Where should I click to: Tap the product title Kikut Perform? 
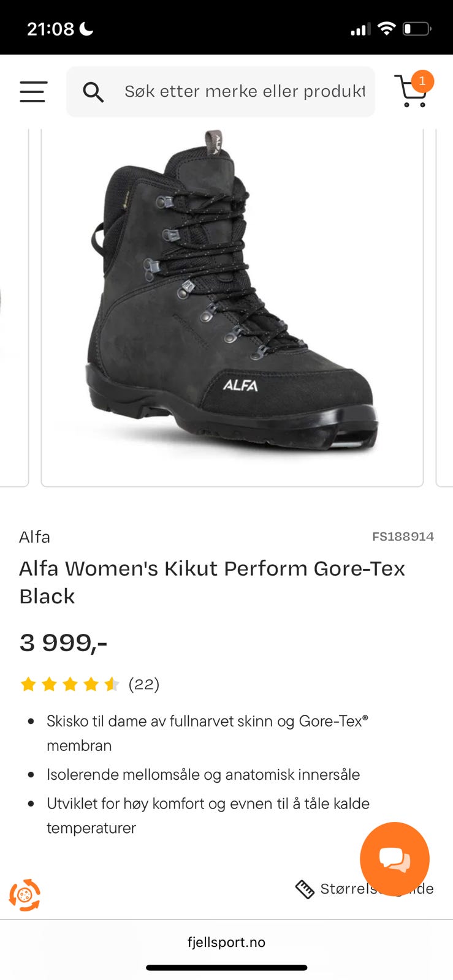212,582
